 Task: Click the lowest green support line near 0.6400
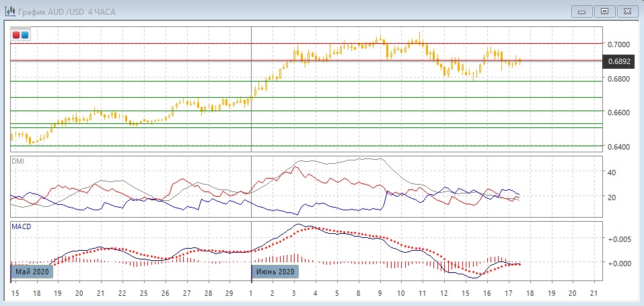tap(168, 146)
